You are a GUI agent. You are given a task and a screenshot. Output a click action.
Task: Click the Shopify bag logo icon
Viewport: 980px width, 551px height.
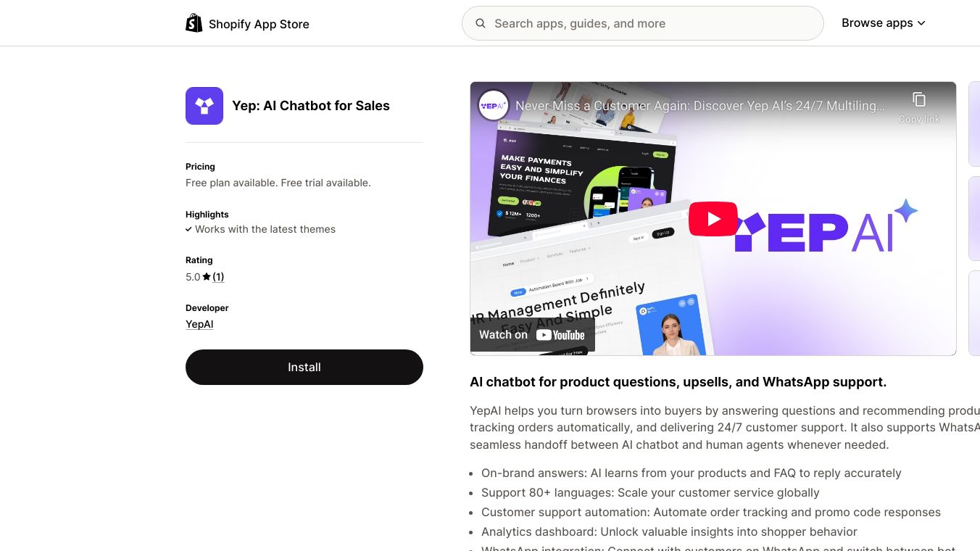click(194, 23)
